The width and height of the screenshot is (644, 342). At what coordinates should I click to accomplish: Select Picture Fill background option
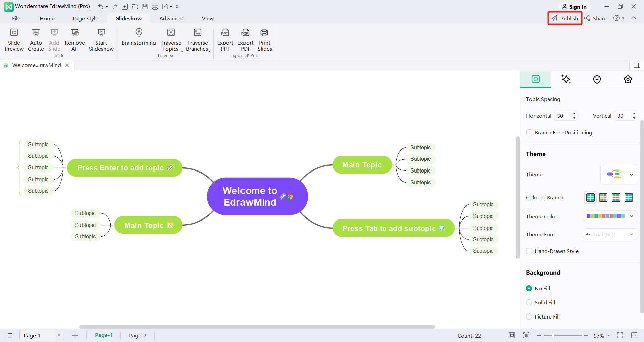coord(529,316)
